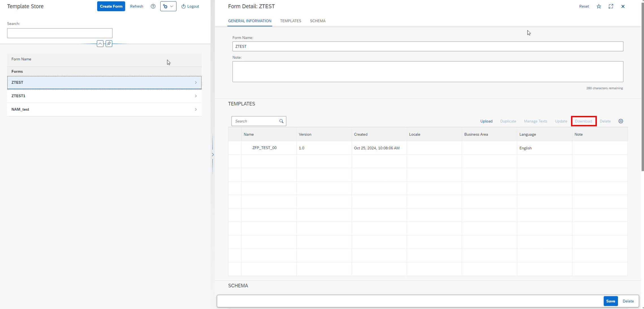Refresh the form list
The width and height of the screenshot is (644, 309).
tap(137, 6)
